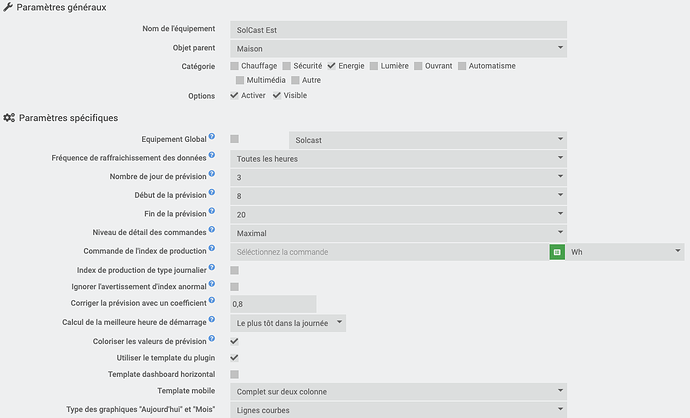
Task: Enable the Chauffage category checkbox
Action: click(x=234, y=66)
